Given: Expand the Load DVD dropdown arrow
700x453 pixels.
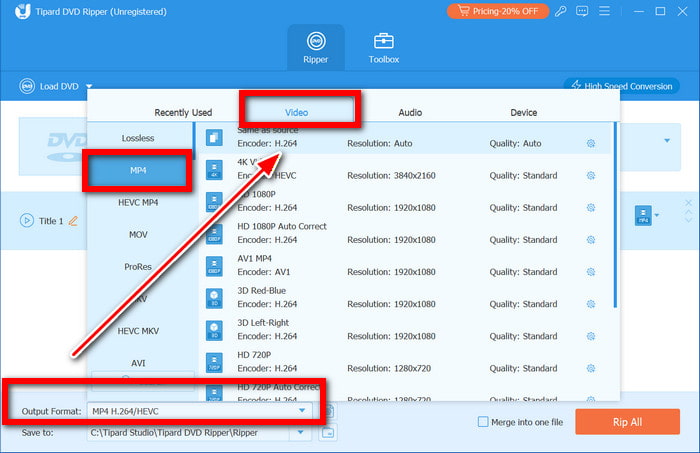Looking at the screenshot, I should [x=89, y=87].
